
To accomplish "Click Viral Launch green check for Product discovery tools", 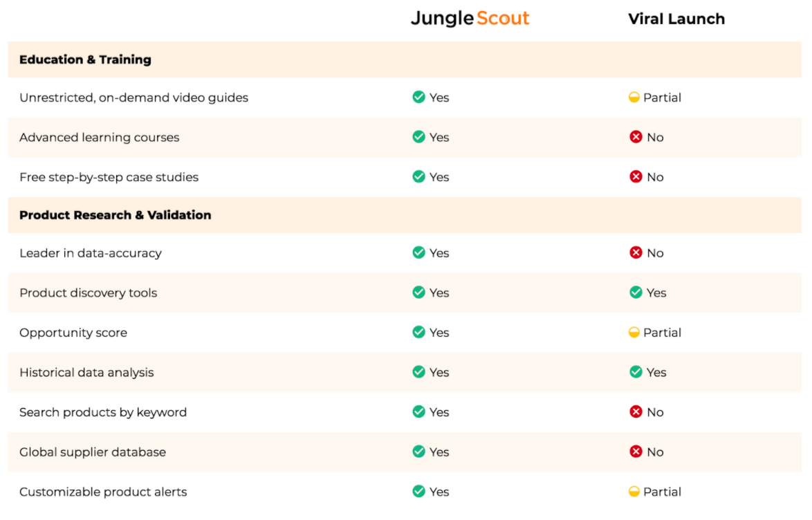I will 636,292.
